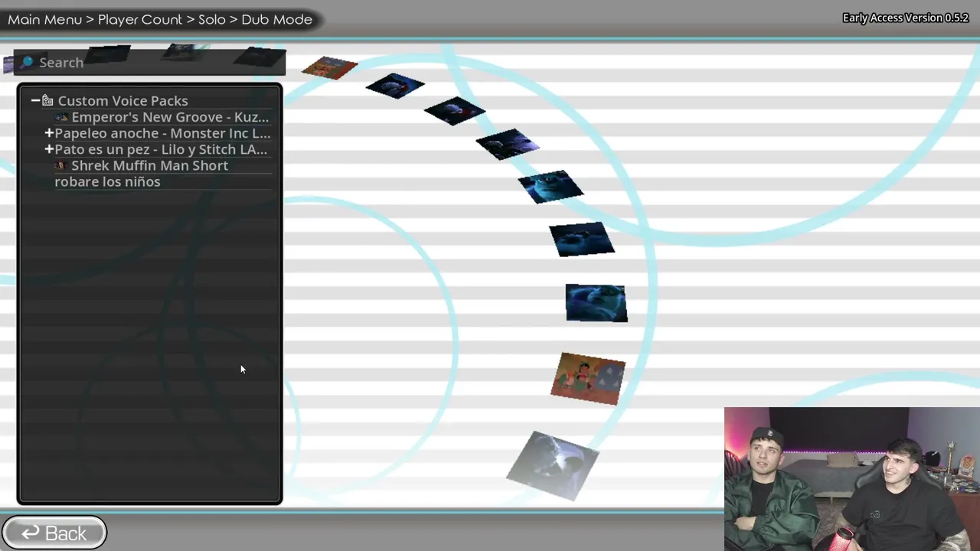Select the Emperor's New Groove voice pack
This screenshot has width=980, height=551.
point(170,117)
